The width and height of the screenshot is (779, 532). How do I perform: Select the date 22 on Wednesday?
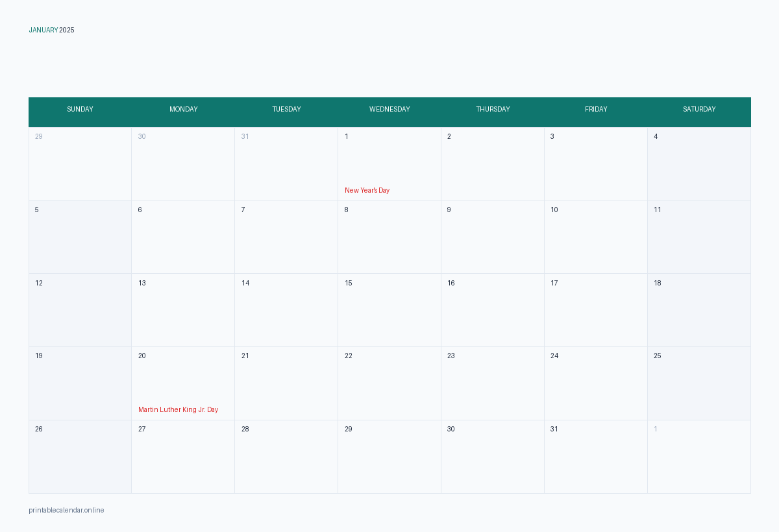click(x=389, y=383)
